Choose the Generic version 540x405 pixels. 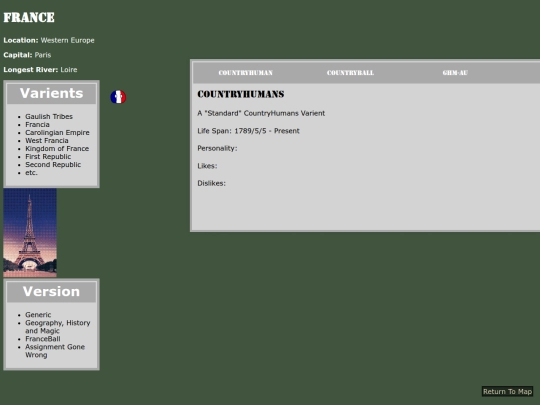click(x=38, y=315)
